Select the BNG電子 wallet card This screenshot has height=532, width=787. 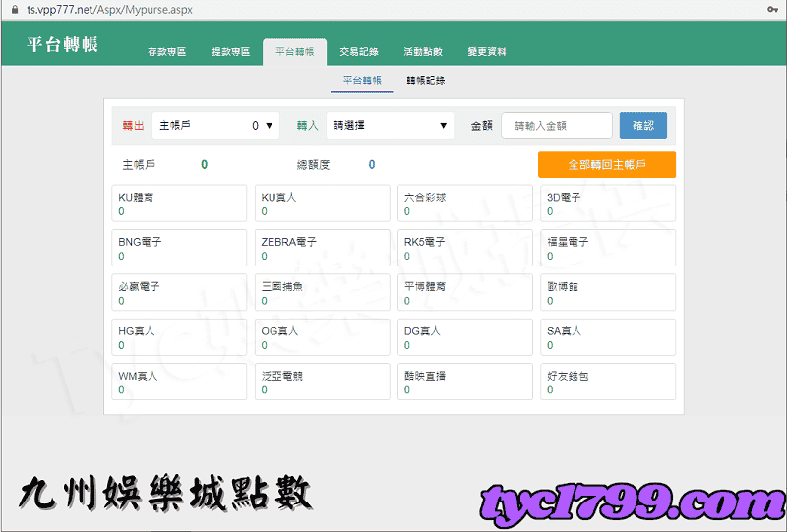pos(179,248)
